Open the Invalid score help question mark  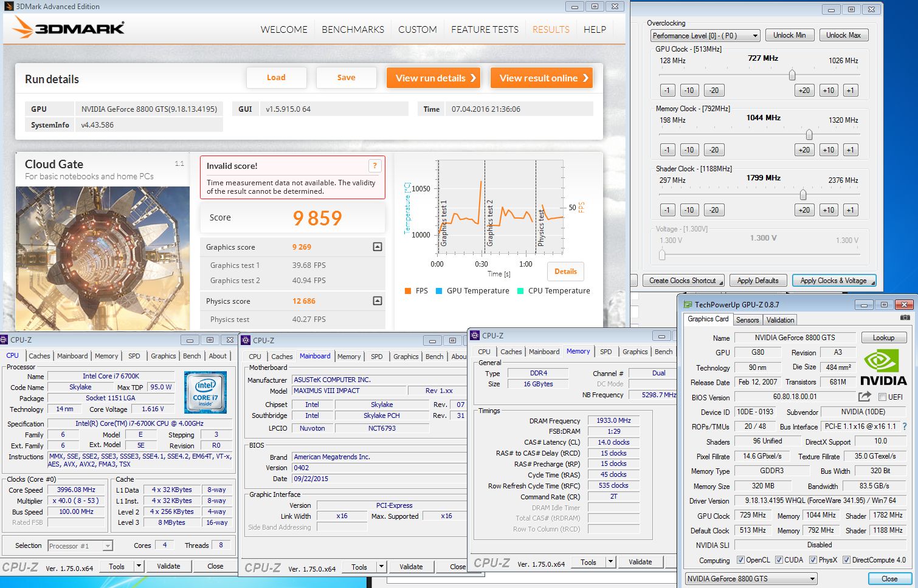click(x=375, y=166)
